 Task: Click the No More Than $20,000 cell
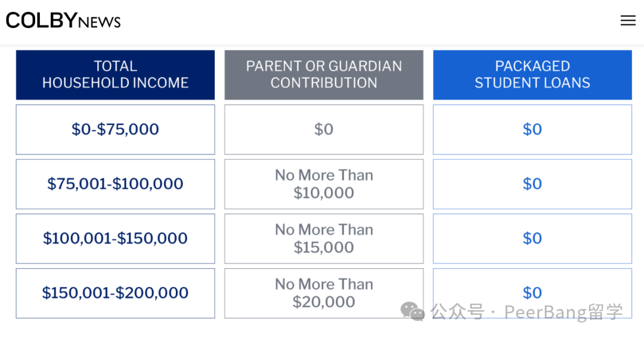(x=324, y=293)
